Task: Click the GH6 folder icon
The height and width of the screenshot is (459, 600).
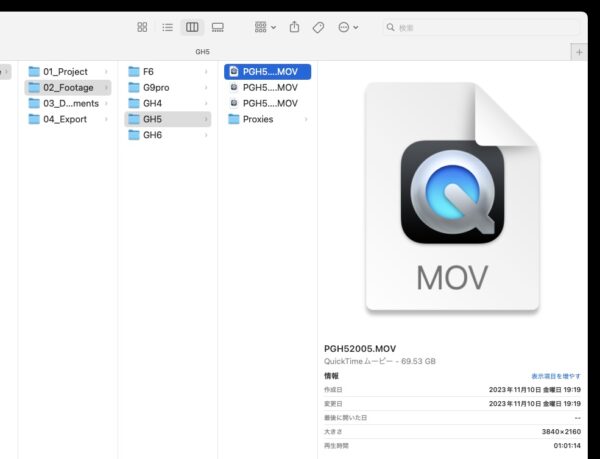Action: pos(134,135)
